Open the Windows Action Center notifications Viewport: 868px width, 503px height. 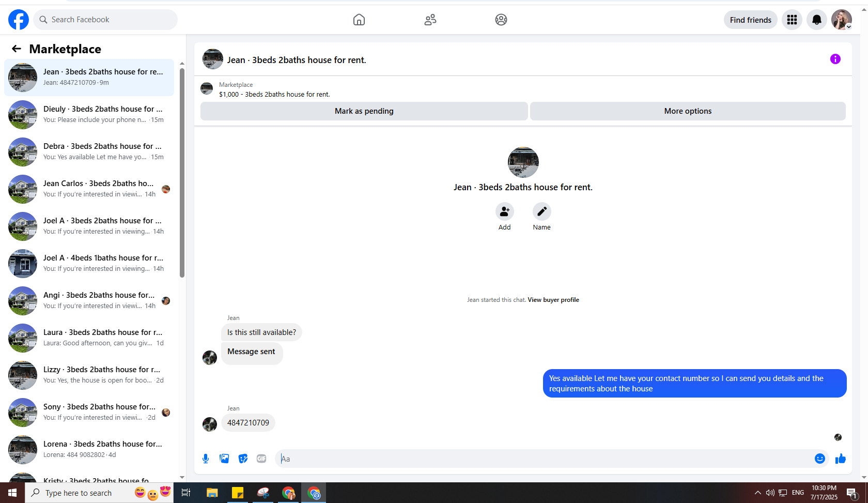click(x=852, y=493)
